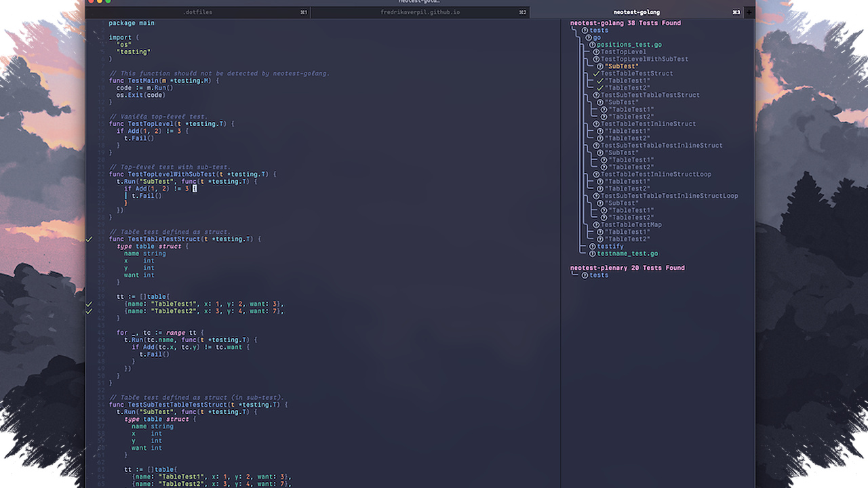Switch to the fredrikaverpil.github.io tab
Image resolution: width=868 pixels, height=488 pixels.
pyautogui.click(x=420, y=12)
